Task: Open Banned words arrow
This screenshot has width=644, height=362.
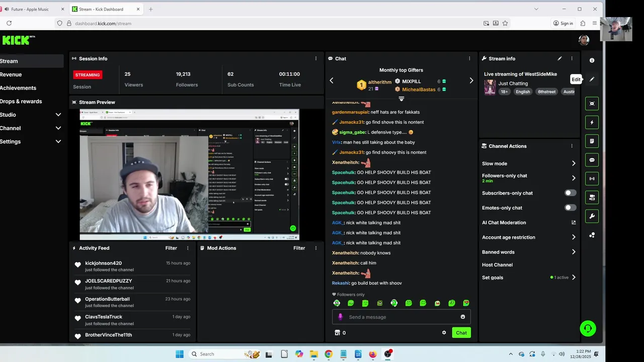Action: [x=574, y=252]
